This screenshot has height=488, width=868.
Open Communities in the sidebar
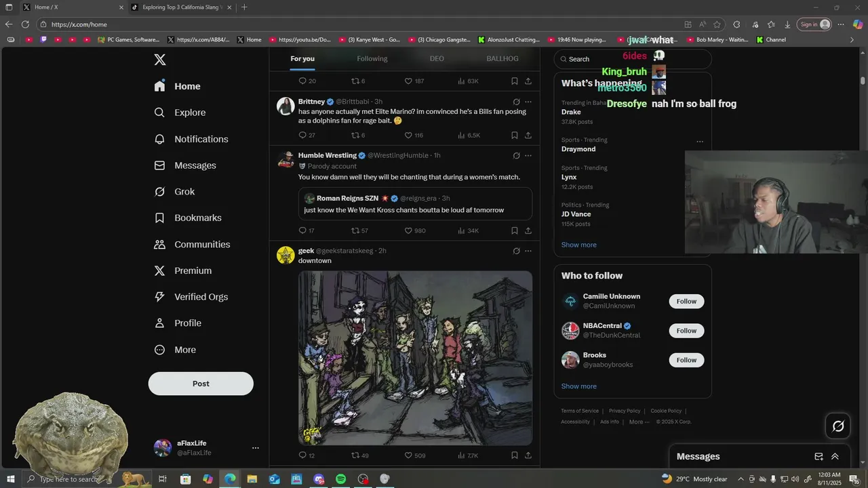pyautogui.click(x=192, y=244)
